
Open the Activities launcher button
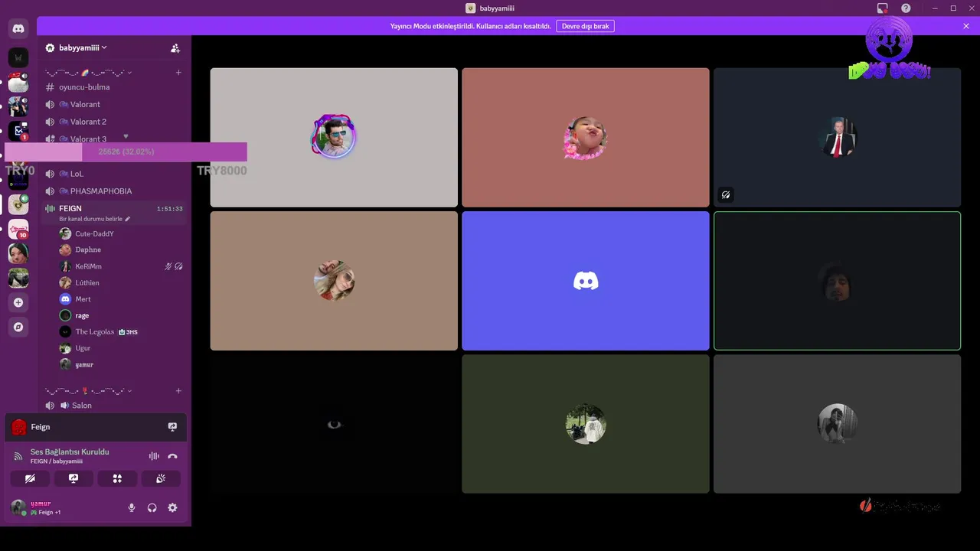pyautogui.click(x=117, y=478)
